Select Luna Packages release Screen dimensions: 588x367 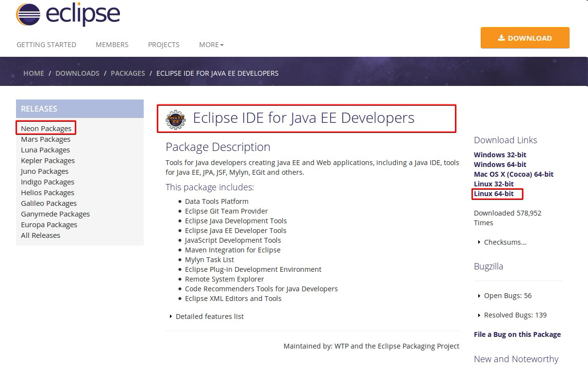point(45,150)
